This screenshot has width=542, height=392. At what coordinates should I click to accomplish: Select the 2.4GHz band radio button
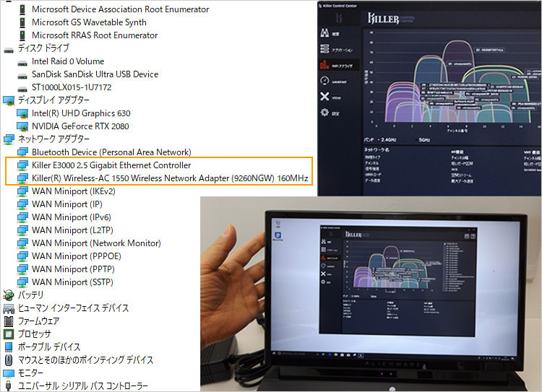click(x=378, y=139)
